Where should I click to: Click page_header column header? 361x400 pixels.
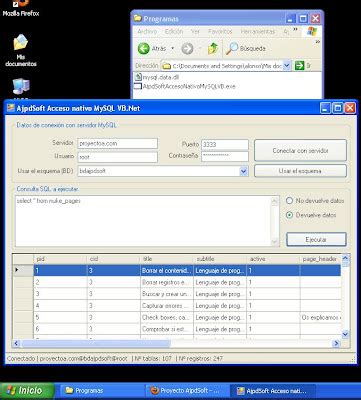pyautogui.click(x=320, y=259)
